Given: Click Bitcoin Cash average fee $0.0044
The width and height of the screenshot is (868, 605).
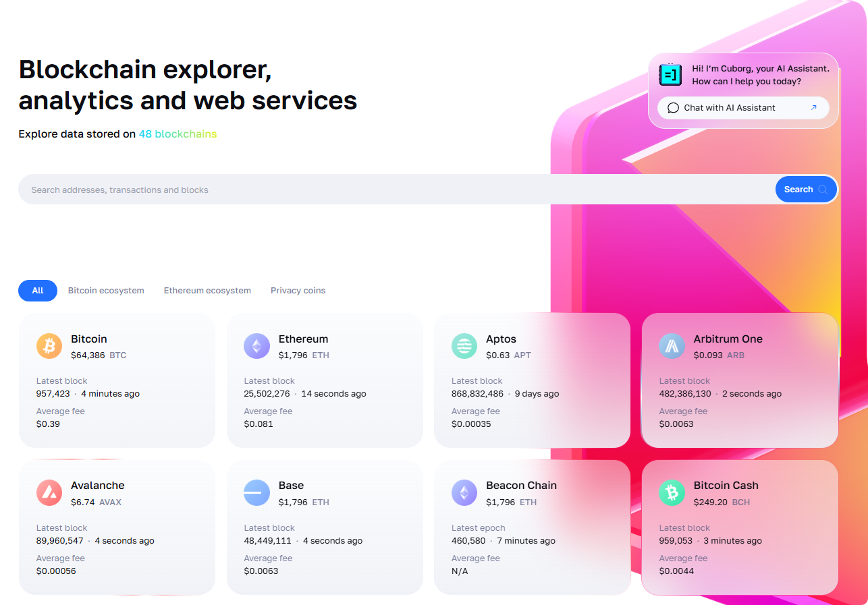Looking at the screenshot, I should (676, 571).
